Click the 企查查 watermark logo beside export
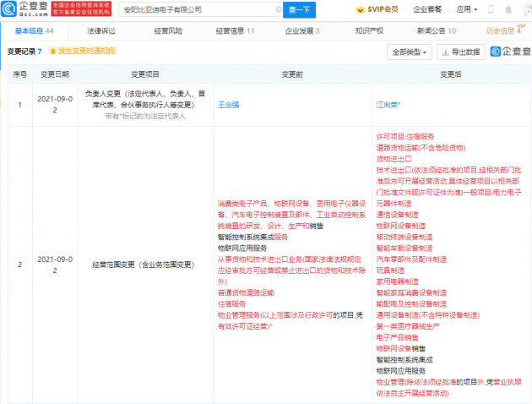This screenshot has height=404, width=532. 510,52
